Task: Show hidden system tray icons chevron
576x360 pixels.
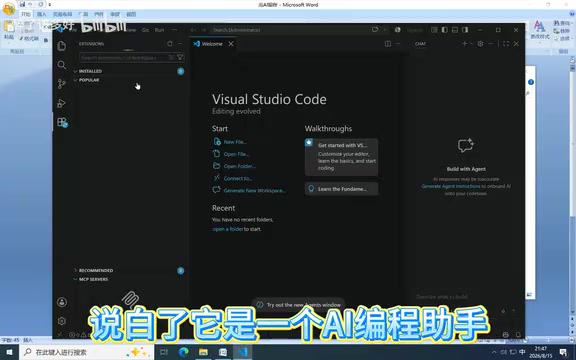Action: pos(494,352)
